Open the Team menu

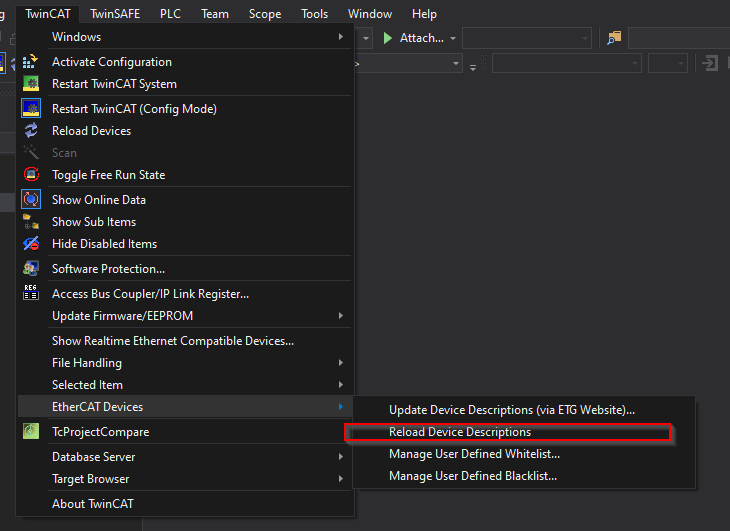click(x=215, y=14)
